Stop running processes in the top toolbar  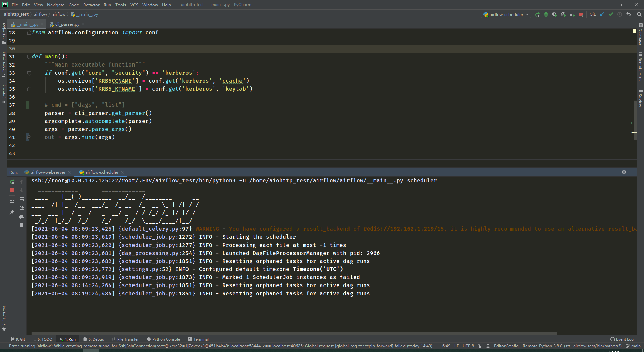[x=581, y=14]
